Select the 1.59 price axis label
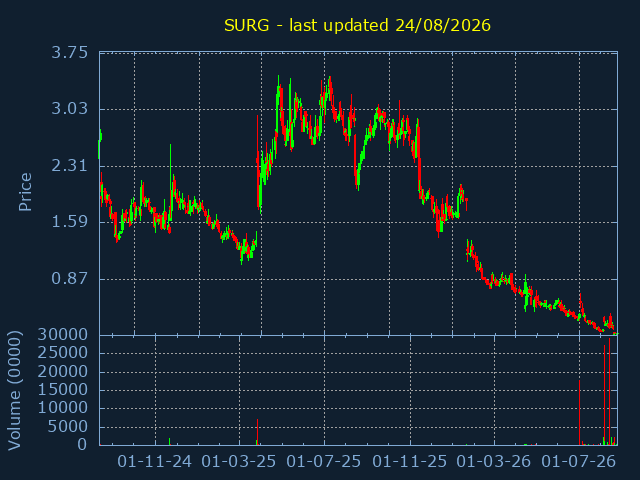The height and width of the screenshot is (480, 640). tap(69, 222)
